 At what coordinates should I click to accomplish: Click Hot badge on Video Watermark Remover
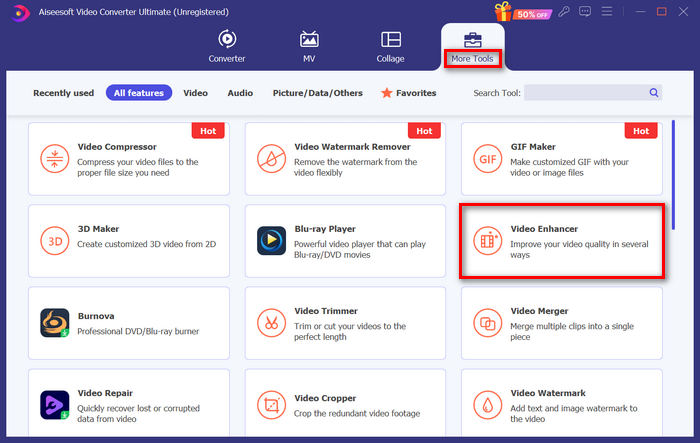tap(425, 131)
